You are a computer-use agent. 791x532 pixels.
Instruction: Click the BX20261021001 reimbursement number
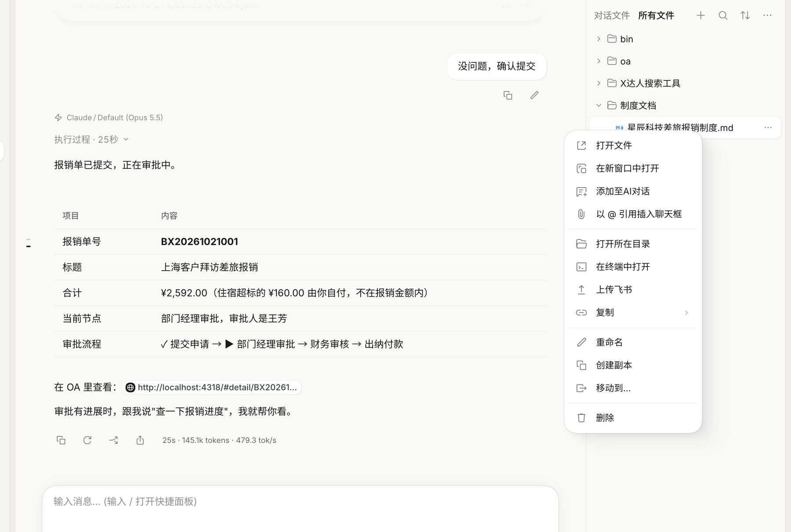coord(200,242)
